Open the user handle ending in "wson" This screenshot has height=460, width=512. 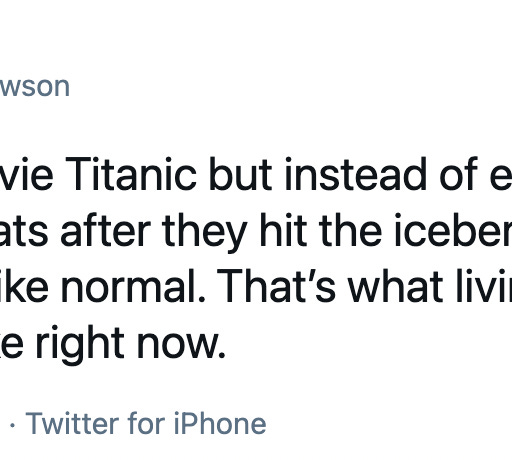pyautogui.click(x=35, y=87)
